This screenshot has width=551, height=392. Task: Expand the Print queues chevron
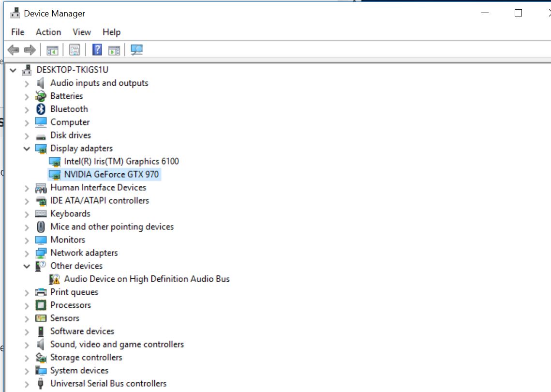(27, 292)
